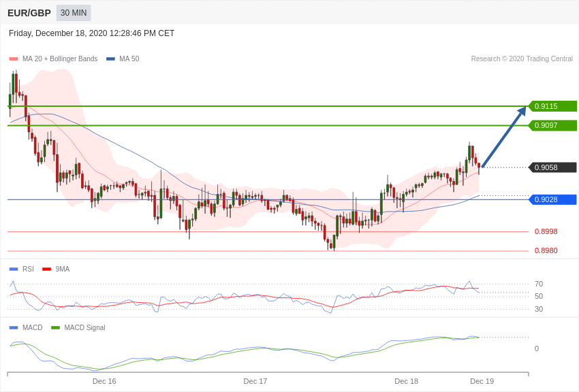Click the 0.9115 green resistance price tag
Image resolution: width=579 pixels, height=392 pixels.
553,106
